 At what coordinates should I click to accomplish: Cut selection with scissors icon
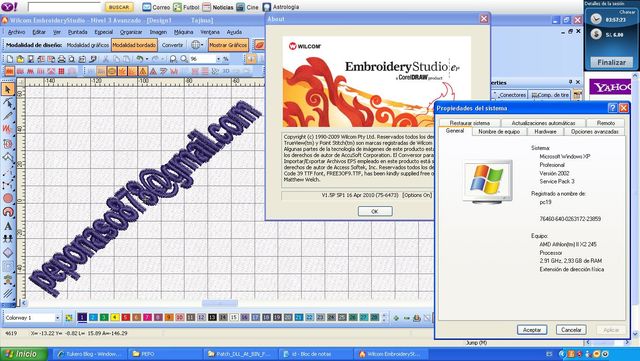(105, 59)
